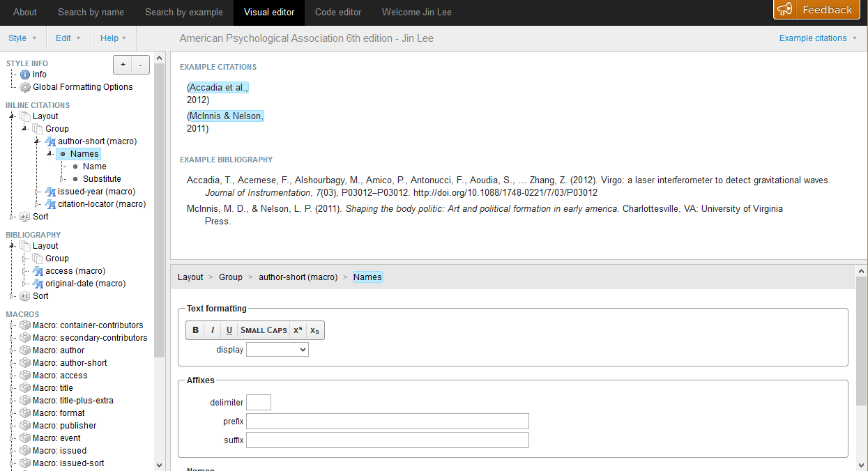Click the Layout icon under Bibliography
This screenshot has width=868, height=471.
[x=25, y=246]
